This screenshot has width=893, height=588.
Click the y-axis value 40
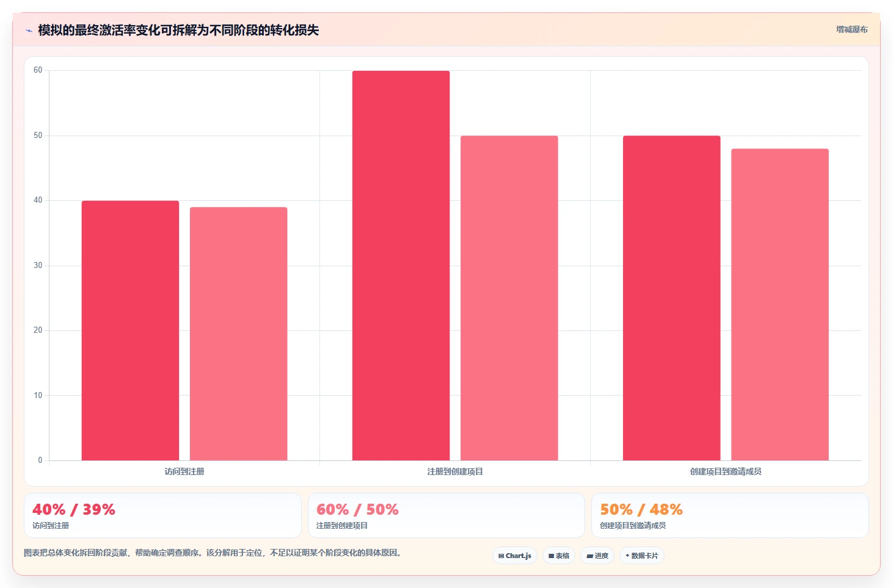(x=38, y=200)
